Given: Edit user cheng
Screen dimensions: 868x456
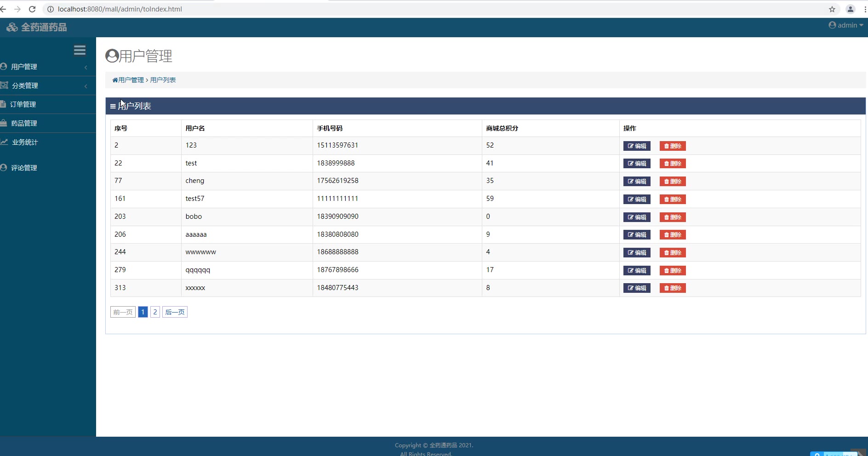Looking at the screenshot, I should point(637,182).
